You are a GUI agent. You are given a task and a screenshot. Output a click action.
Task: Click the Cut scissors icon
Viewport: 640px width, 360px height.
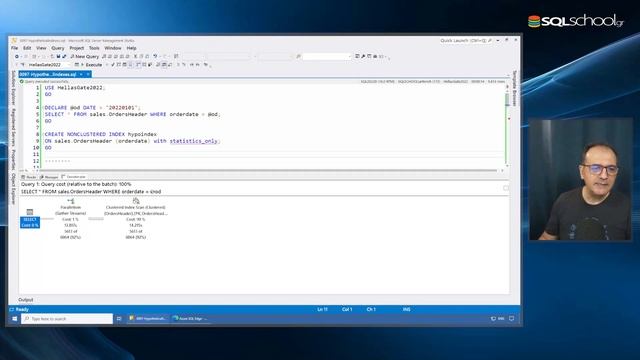136,56
